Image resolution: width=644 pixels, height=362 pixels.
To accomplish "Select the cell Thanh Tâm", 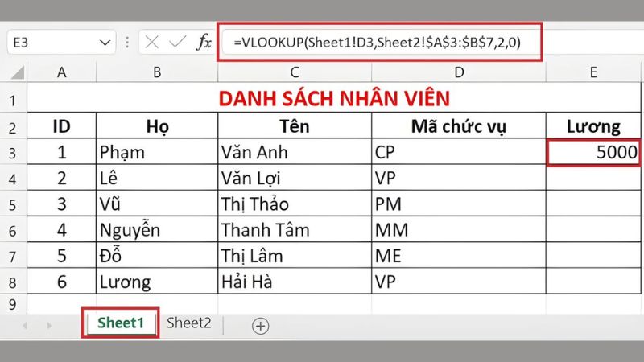I will 295,229.
